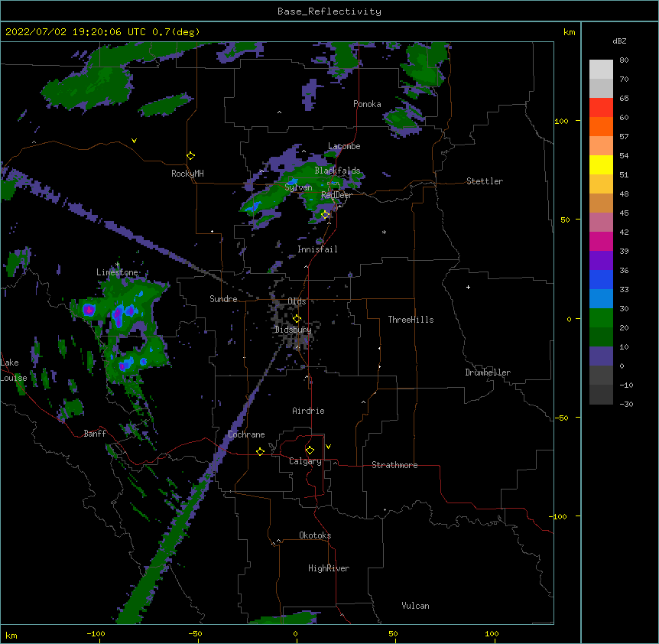Click the Banff label
The width and height of the screenshot is (659, 644).
(95, 434)
